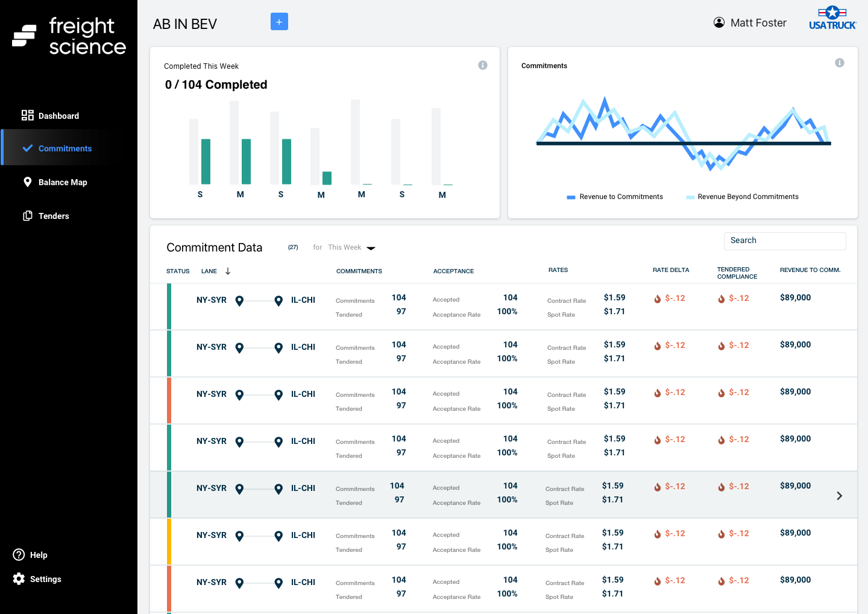Click Revenue Beyond Commitments legend swatch

tap(690, 197)
